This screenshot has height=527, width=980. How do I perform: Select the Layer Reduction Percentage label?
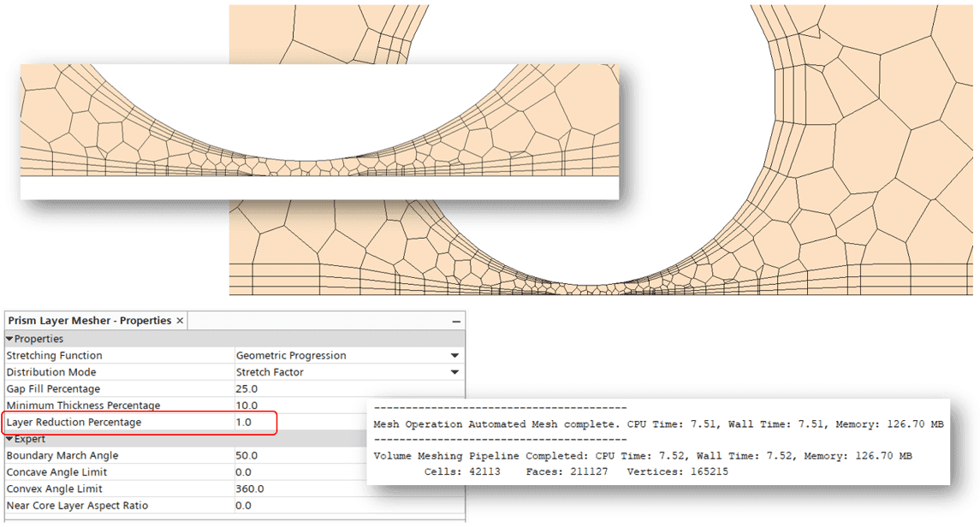point(74,422)
